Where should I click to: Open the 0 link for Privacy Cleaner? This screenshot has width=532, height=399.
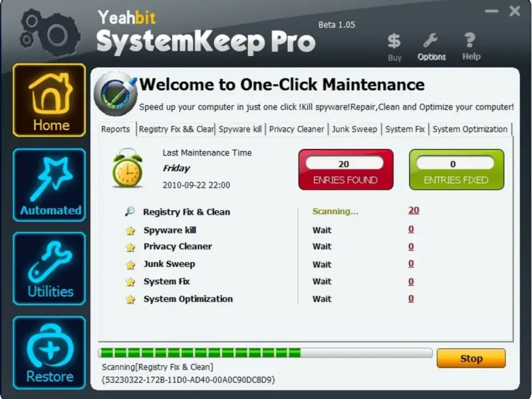click(x=411, y=247)
